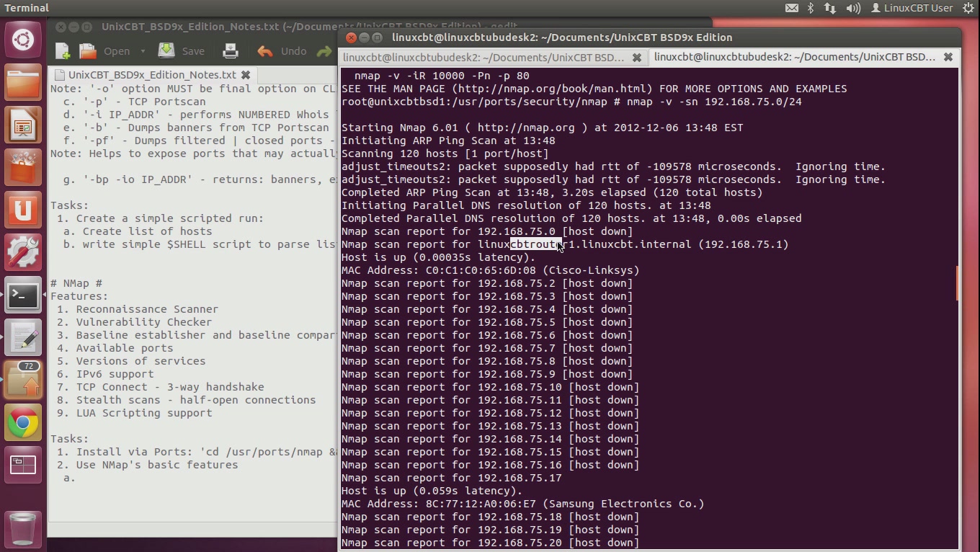Image resolution: width=980 pixels, height=552 pixels.
Task: Click 'Host is up (0.00035s latency)' line
Action: (438, 257)
